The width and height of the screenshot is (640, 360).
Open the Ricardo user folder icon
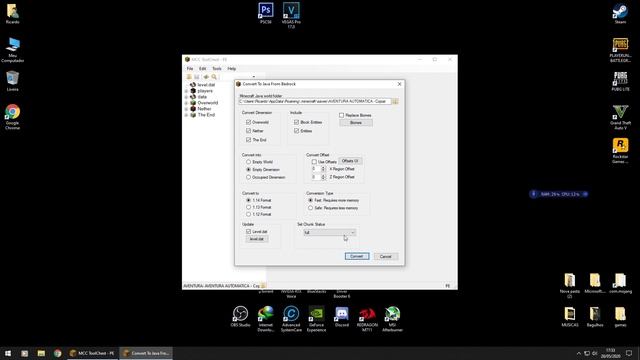click(12, 14)
